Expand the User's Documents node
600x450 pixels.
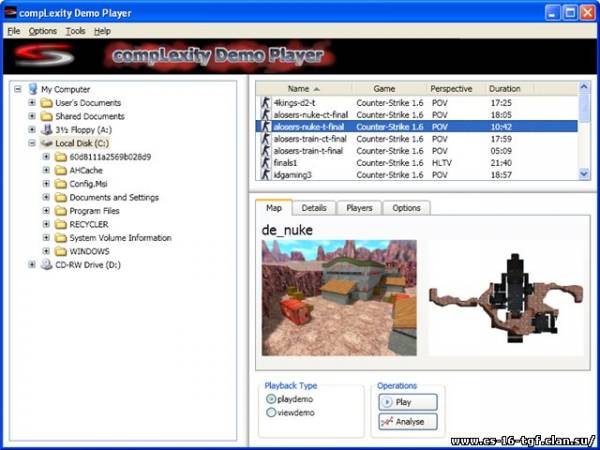32,103
